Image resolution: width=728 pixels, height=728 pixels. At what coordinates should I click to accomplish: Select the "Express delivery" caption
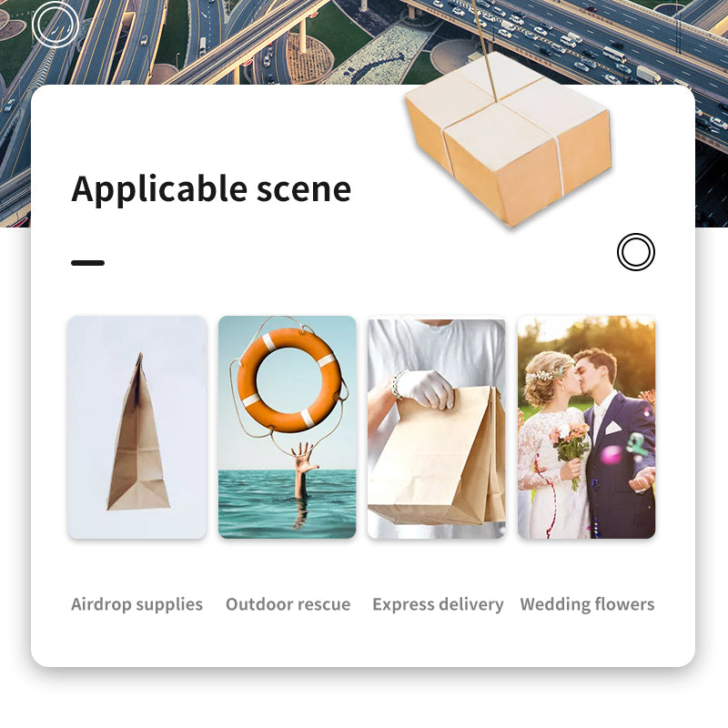click(x=438, y=604)
